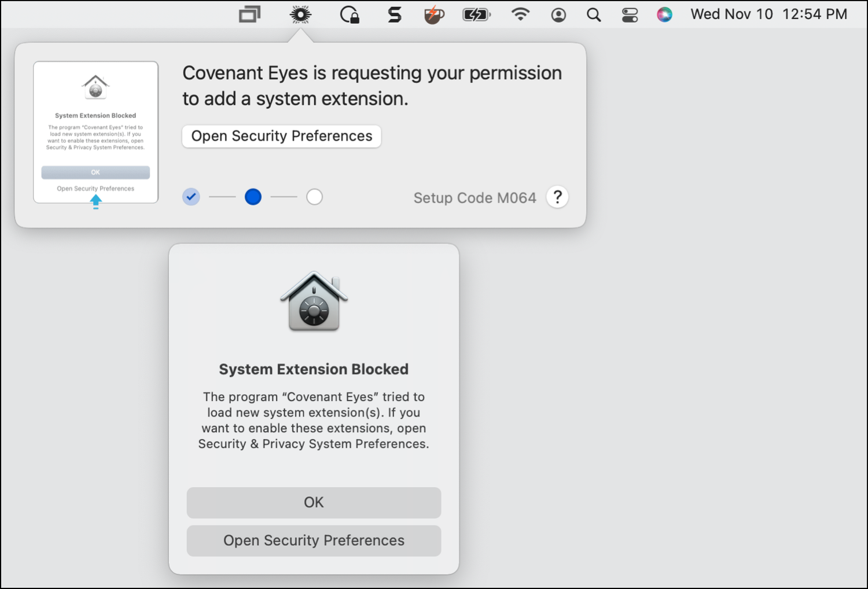Click the help question mark button
The image size is (868, 589).
557,197
